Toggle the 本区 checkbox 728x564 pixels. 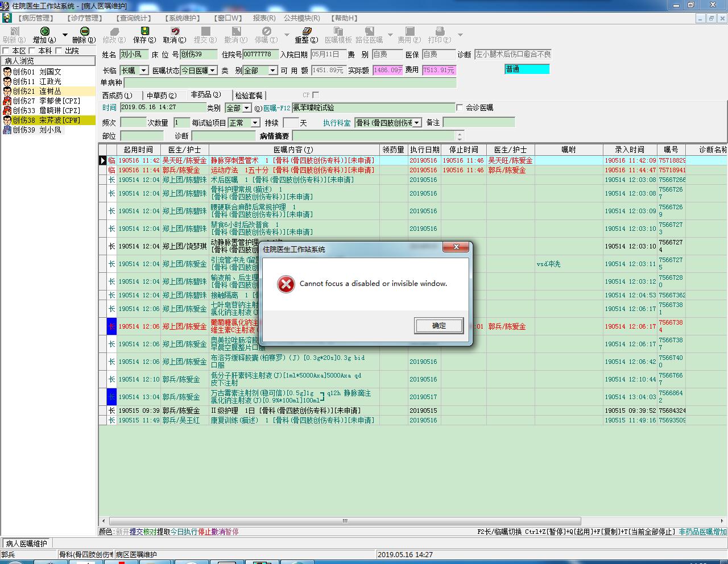click(x=6, y=51)
